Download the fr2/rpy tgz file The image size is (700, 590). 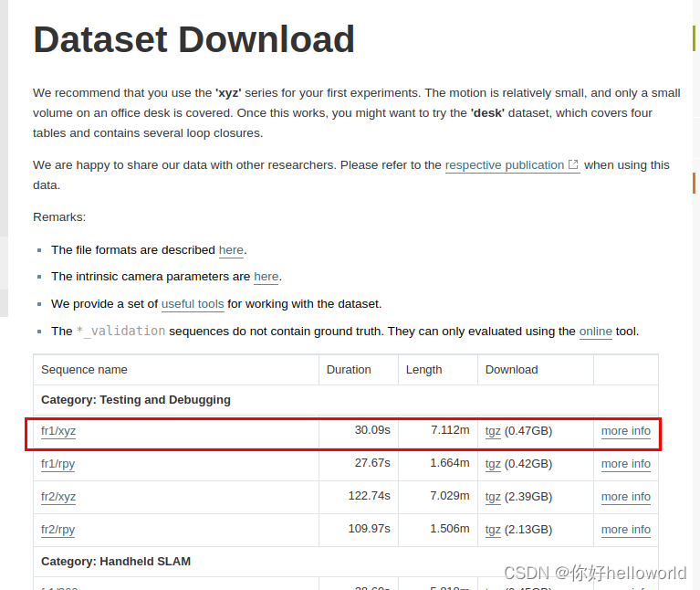(493, 530)
